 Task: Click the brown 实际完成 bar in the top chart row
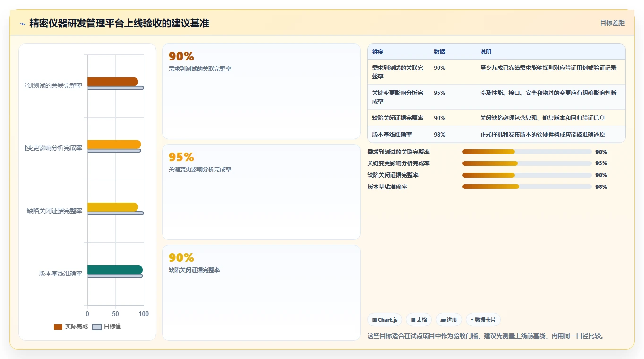point(112,82)
